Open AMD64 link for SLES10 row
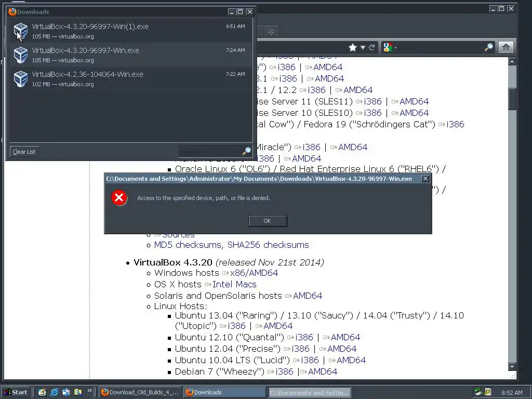532x399 pixels. [414, 113]
